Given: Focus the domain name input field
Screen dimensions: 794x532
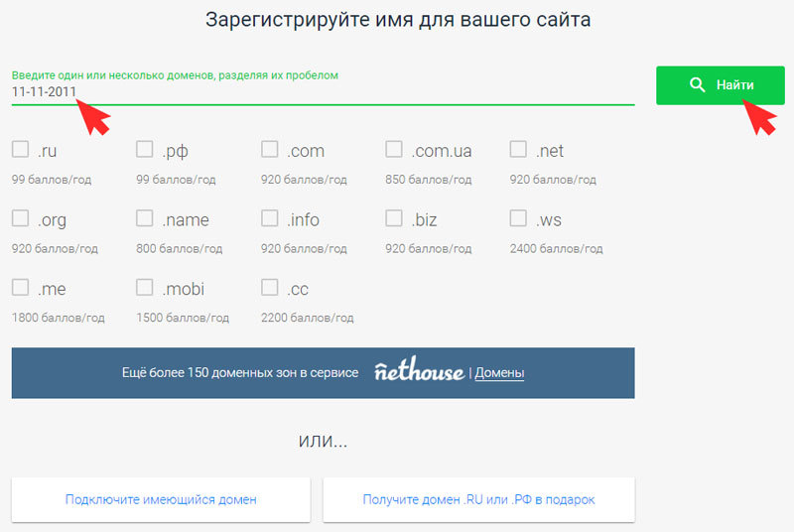Looking at the screenshot, I should pyautogui.click(x=324, y=92).
